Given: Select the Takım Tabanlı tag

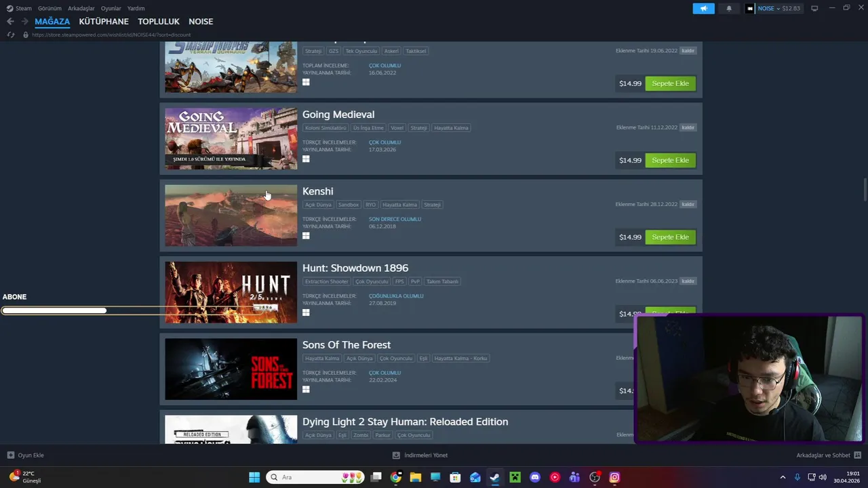Looking at the screenshot, I should (442, 281).
